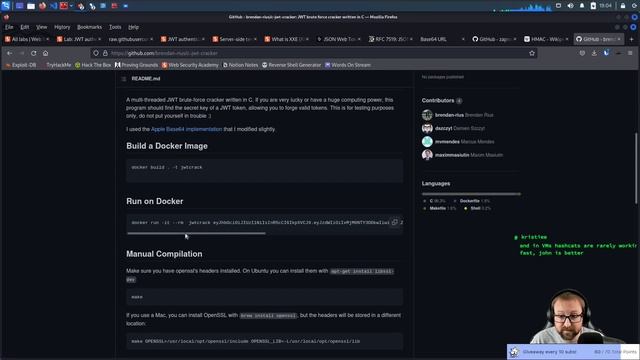Switch to the JSON Web Token tab
Screen dimensions: 640x360
click(x=338, y=39)
